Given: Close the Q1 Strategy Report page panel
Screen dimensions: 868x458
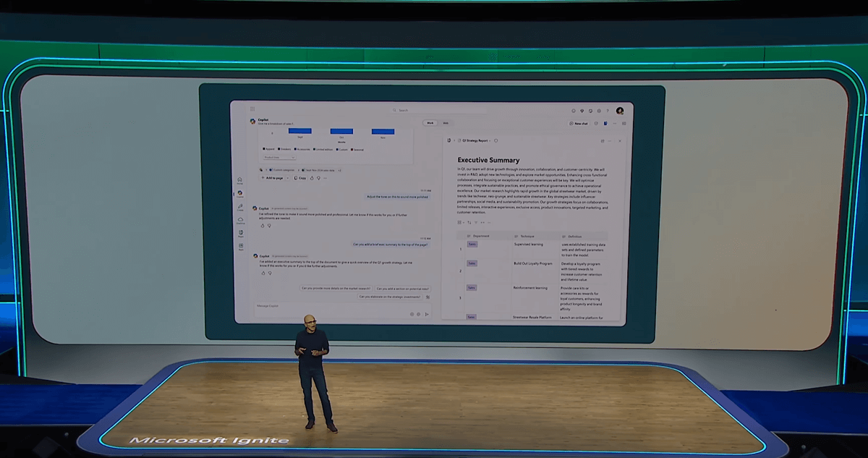Looking at the screenshot, I should click(620, 140).
